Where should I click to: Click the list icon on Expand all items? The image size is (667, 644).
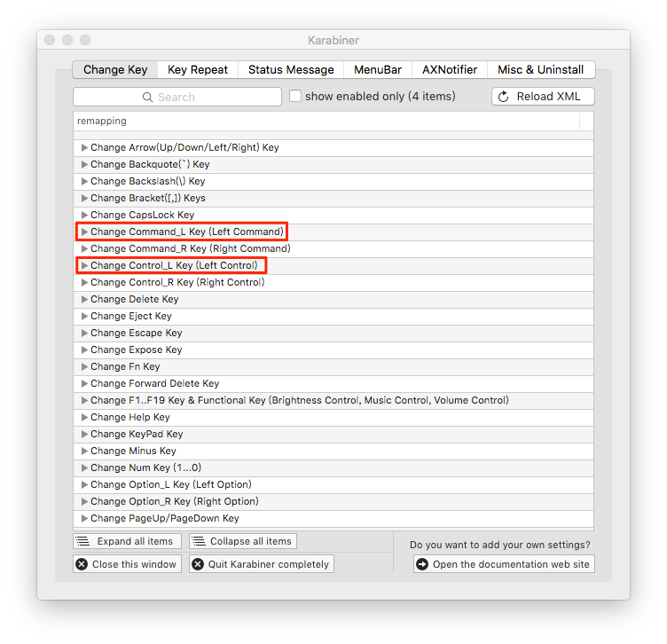point(82,541)
